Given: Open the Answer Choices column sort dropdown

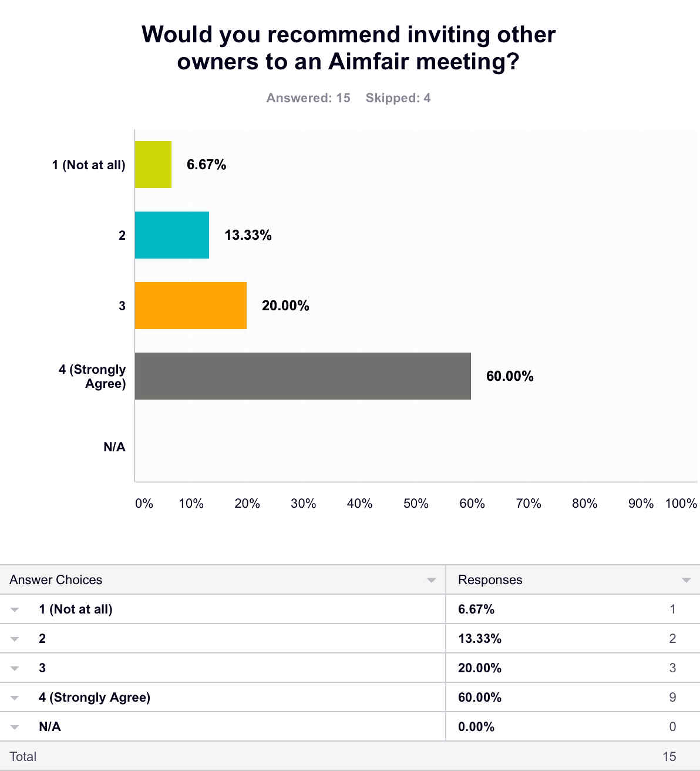Looking at the screenshot, I should click(432, 580).
